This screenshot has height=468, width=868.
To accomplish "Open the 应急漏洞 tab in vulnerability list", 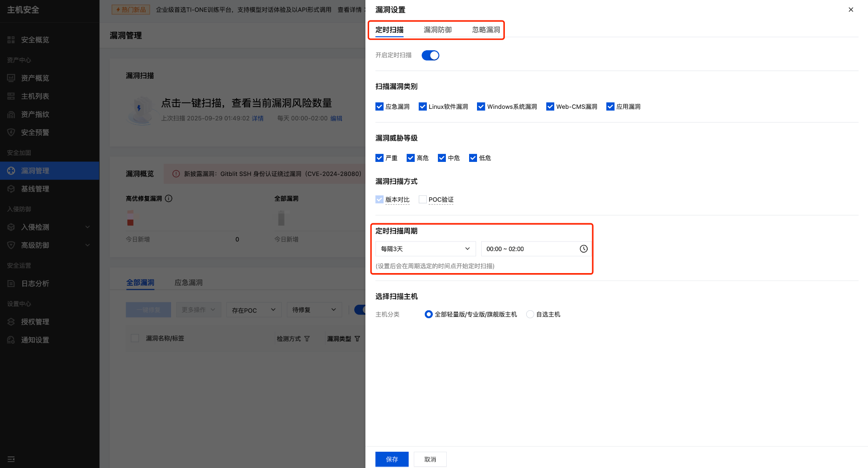I will (x=189, y=282).
